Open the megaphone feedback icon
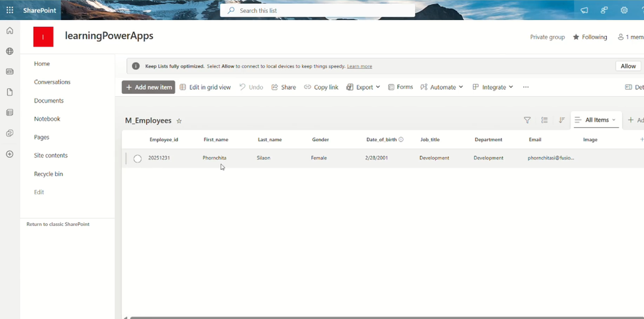The width and height of the screenshot is (644, 319). 584,10
